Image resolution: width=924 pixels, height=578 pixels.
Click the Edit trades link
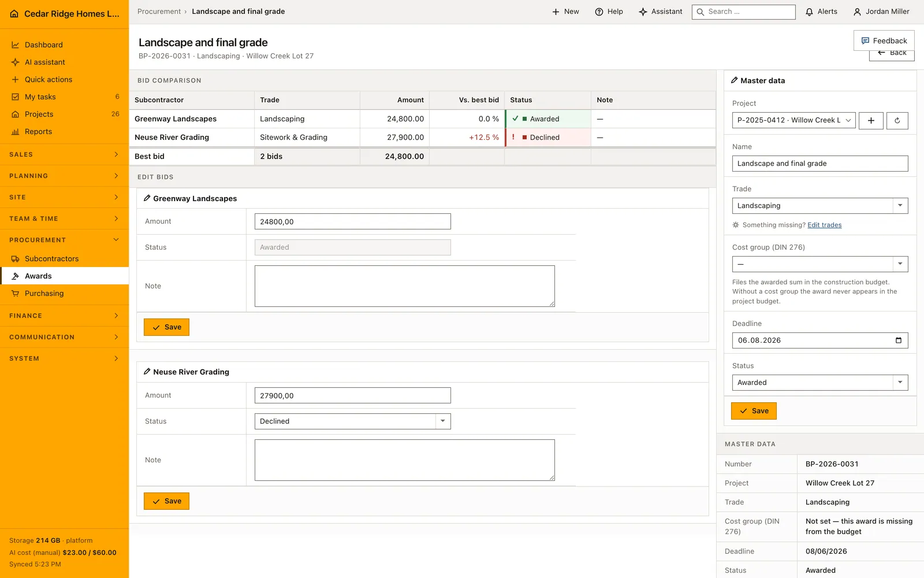(x=824, y=225)
